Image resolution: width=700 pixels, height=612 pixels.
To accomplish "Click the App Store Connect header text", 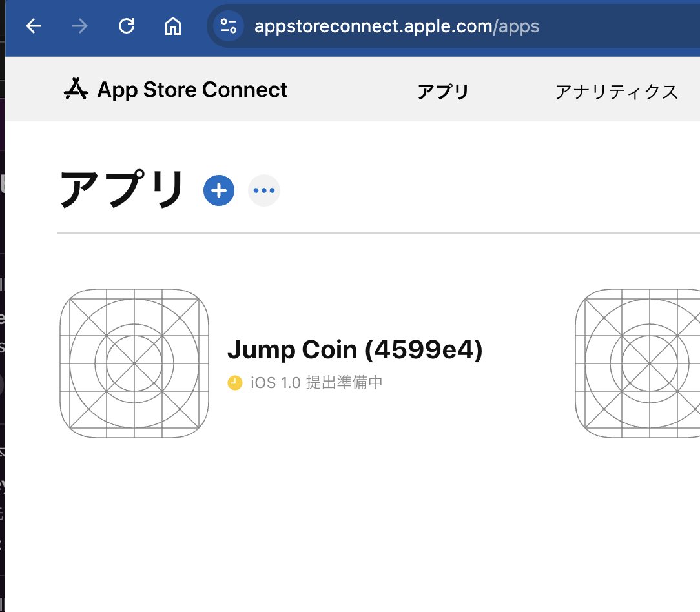I will tap(191, 90).
